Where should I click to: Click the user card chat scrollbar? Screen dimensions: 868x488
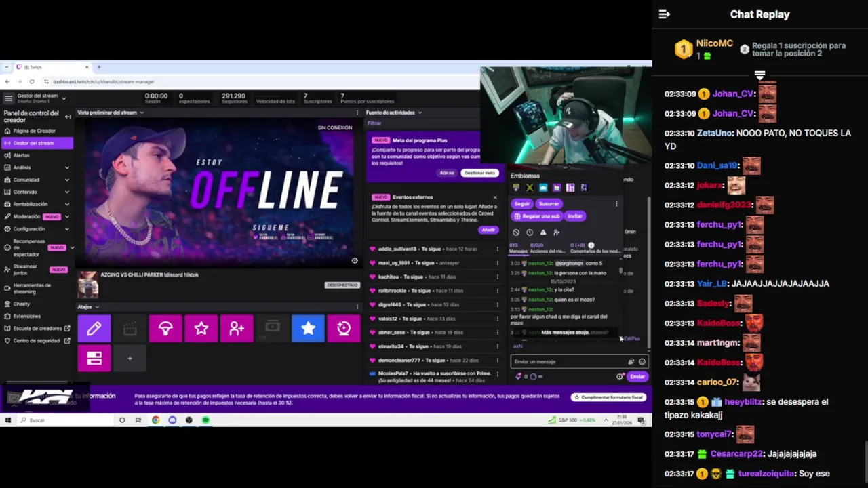(620, 271)
